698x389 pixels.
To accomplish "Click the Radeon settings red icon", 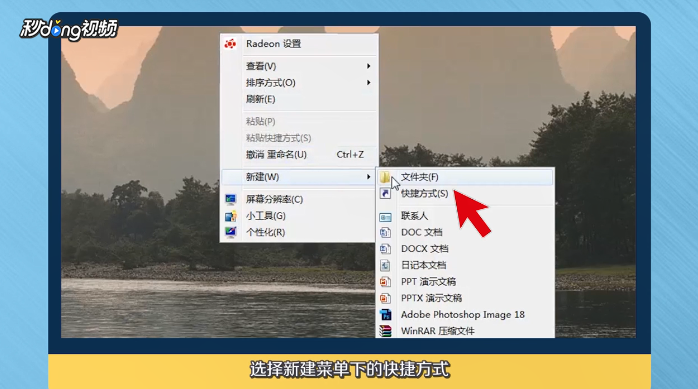I will coord(230,44).
